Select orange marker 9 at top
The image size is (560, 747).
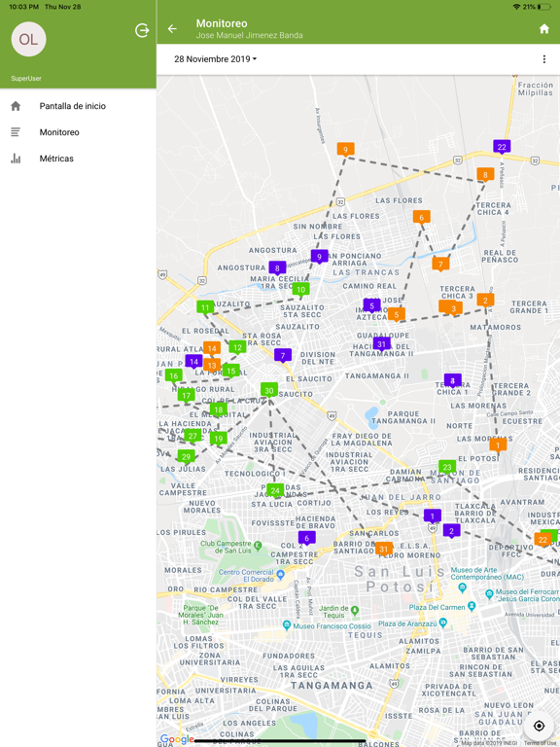click(x=346, y=149)
